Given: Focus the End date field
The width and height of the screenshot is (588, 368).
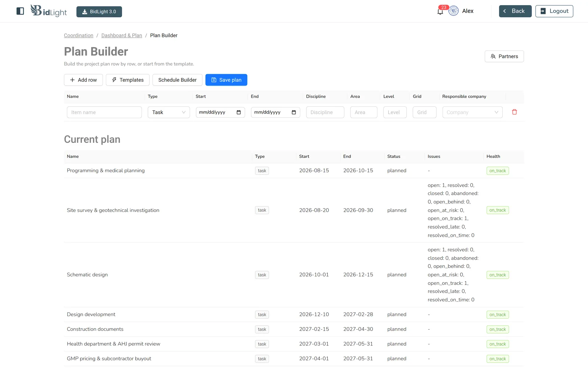Looking at the screenshot, I should pyautogui.click(x=275, y=112).
